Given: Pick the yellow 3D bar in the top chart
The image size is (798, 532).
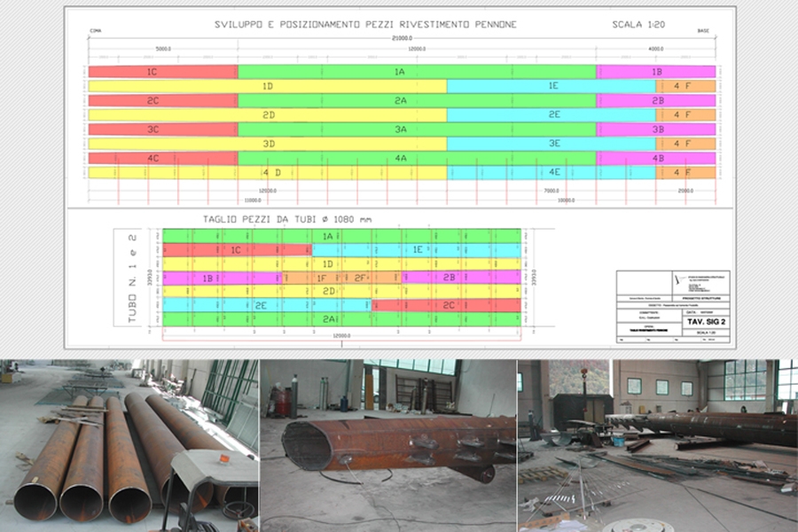Looking at the screenshot, I should pos(268,144).
